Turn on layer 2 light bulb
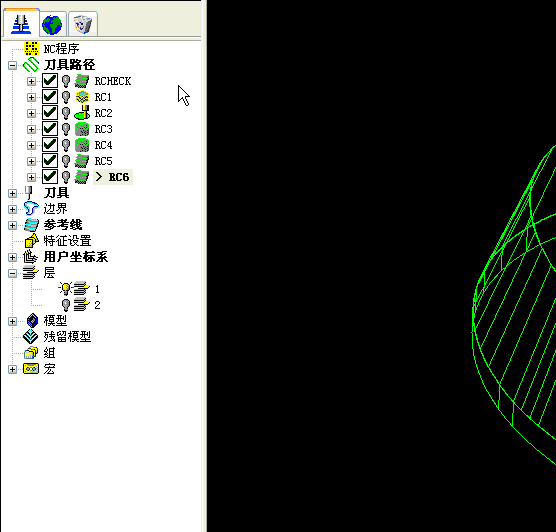 pyautogui.click(x=66, y=305)
